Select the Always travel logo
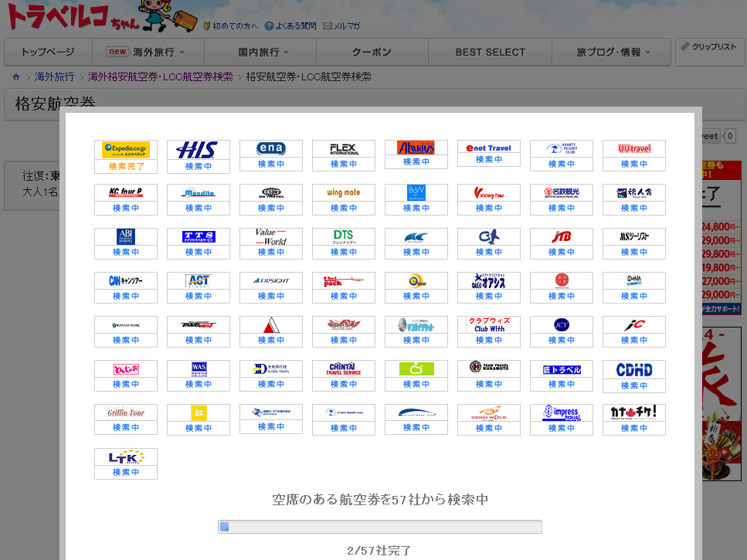 pos(416,148)
